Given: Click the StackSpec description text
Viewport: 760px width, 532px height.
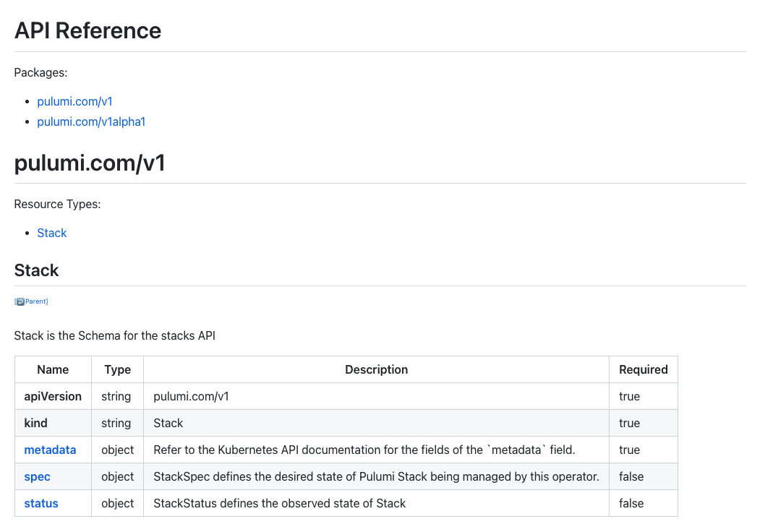Looking at the screenshot, I should point(376,477).
